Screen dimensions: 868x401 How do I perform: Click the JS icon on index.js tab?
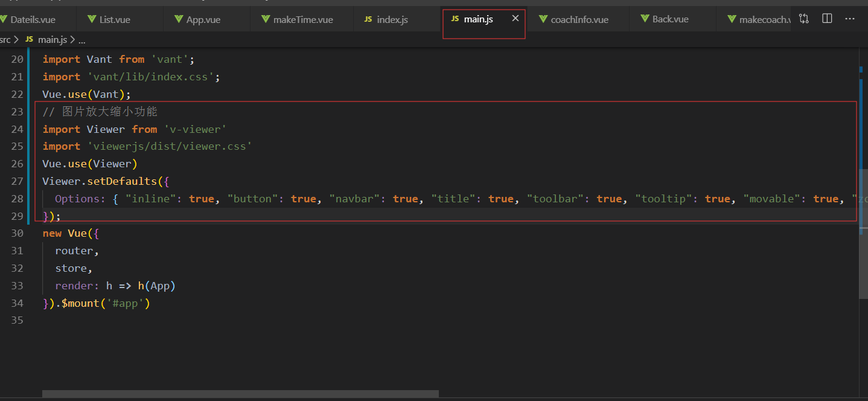click(x=368, y=19)
